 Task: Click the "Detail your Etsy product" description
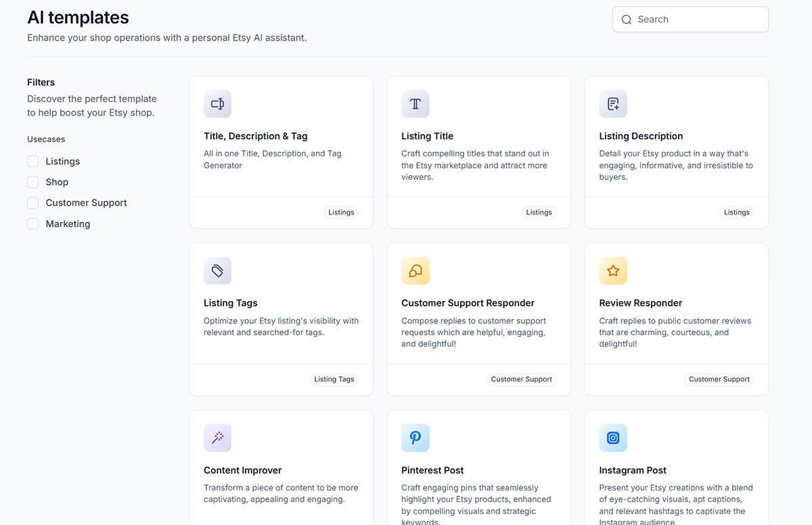click(x=676, y=165)
